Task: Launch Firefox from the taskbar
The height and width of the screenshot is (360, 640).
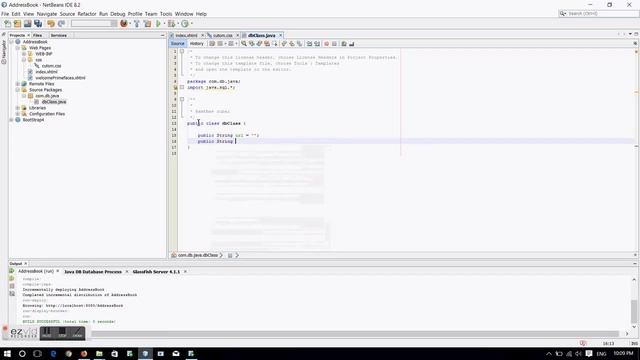Action: tap(84, 353)
